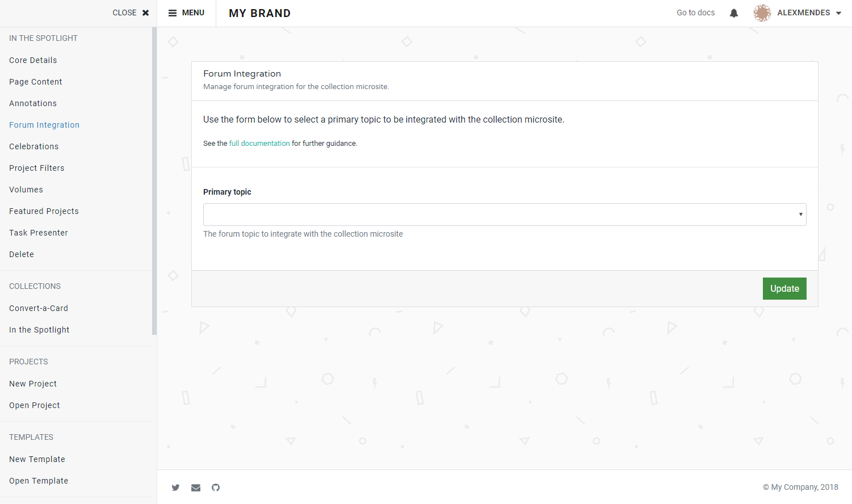Open Core Details from the sidebar
The height and width of the screenshot is (504, 852).
coord(33,60)
